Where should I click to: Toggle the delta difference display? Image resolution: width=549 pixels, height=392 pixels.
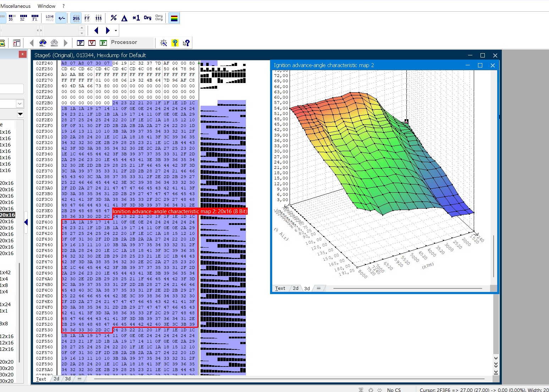124,18
